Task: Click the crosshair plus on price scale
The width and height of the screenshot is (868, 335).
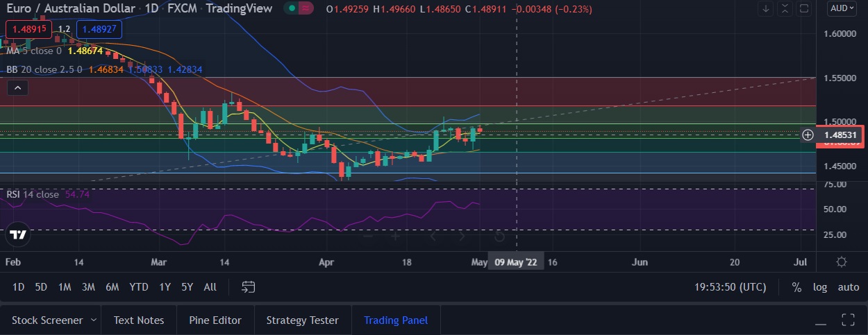Action: tap(808, 135)
